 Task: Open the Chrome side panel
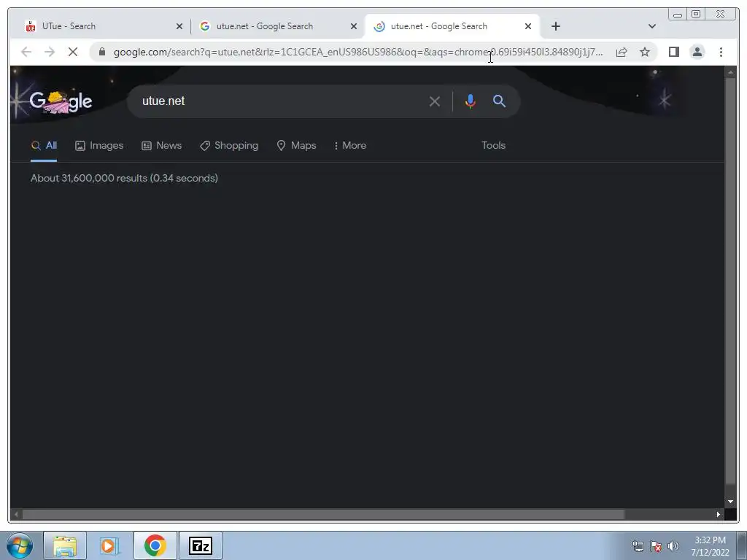point(673,52)
